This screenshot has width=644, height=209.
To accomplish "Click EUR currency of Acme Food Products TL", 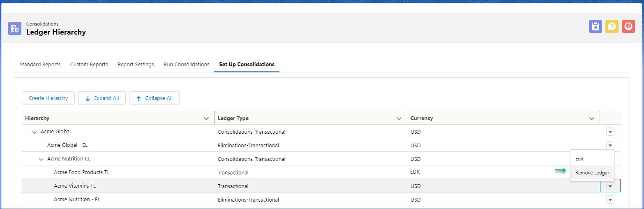I will (x=415, y=172).
